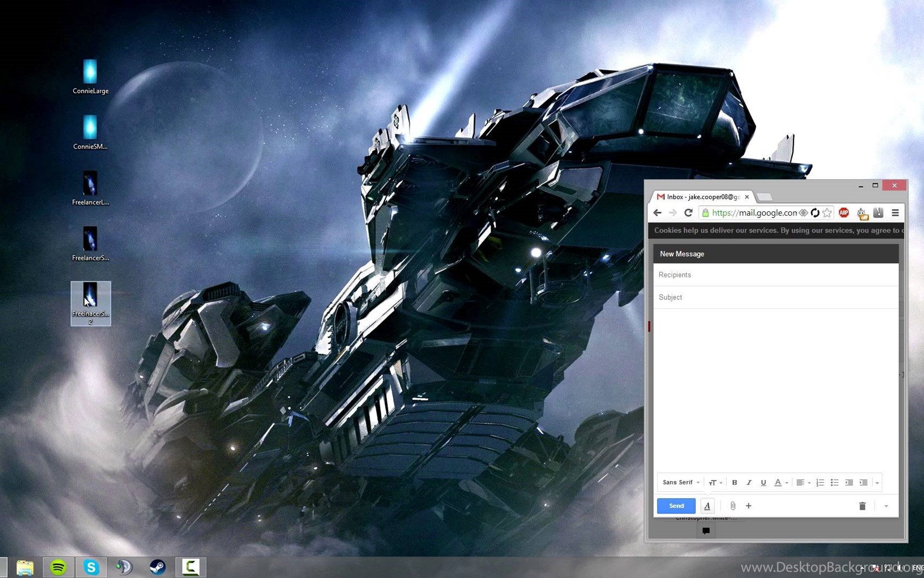Screen dimensions: 924x578
Task: Open the Adblock Plus extension
Action: pyautogui.click(x=844, y=212)
